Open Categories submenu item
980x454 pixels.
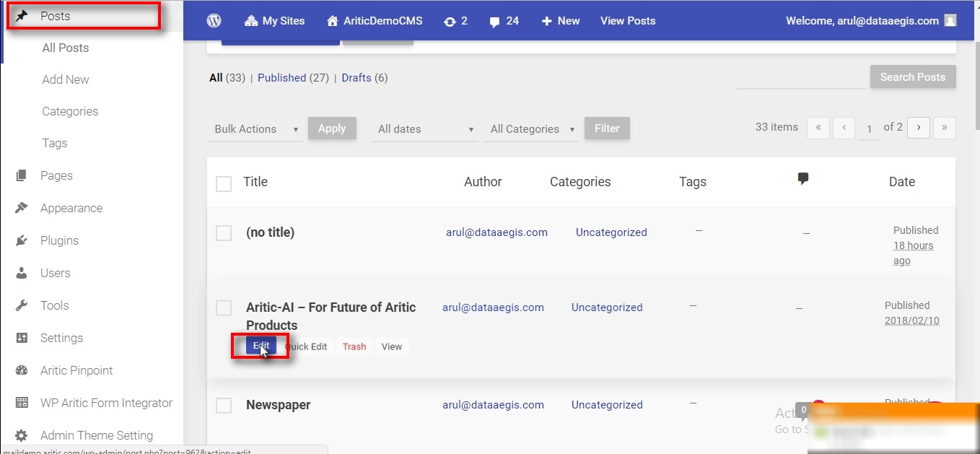point(70,111)
